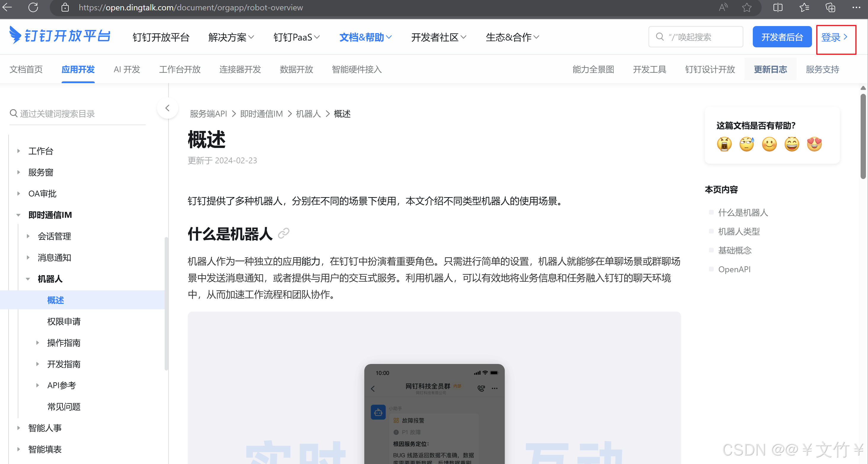The width and height of the screenshot is (868, 464).
Task: Click the page vertical scrollbar thumb
Action: pos(863,136)
